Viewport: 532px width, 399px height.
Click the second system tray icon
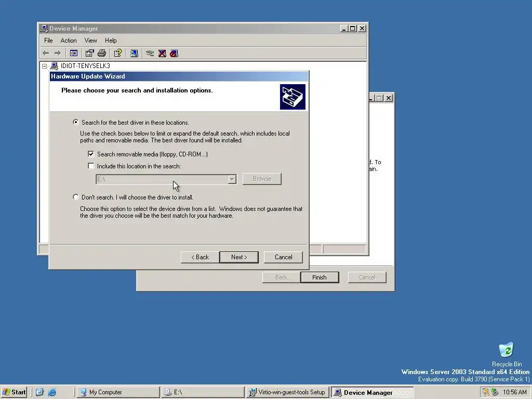pos(495,392)
